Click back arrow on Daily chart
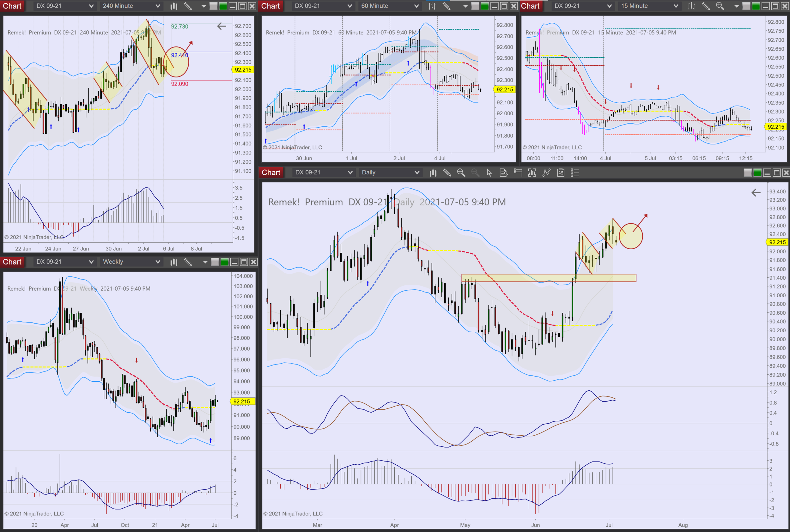Image resolution: width=790 pixels, height=532 pixels. pyautogui.click(x=756, y=193)
